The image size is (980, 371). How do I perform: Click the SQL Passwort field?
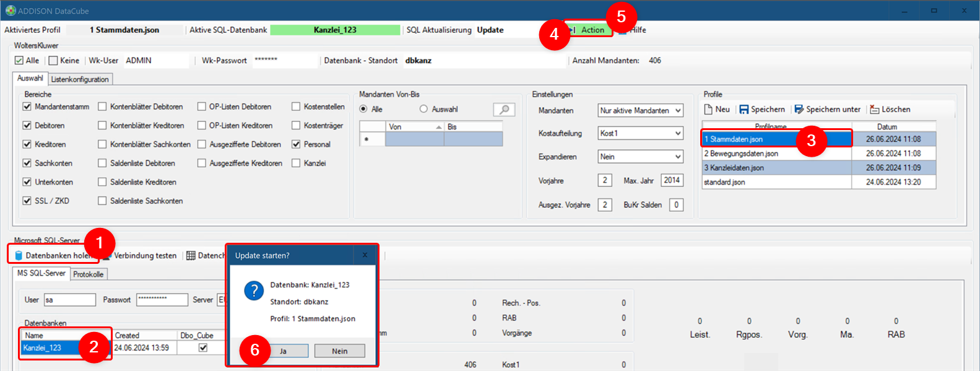coord(162,300)
